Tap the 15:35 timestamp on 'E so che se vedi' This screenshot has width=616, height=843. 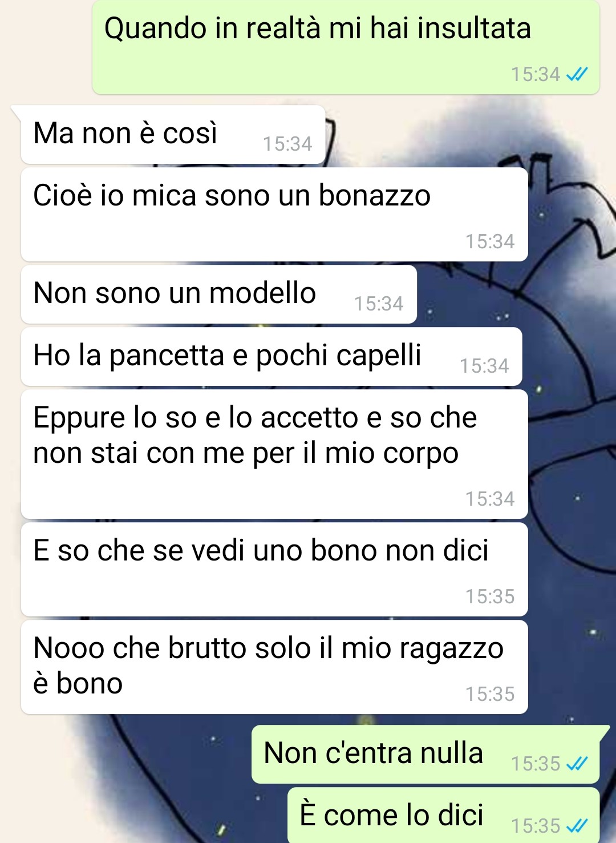point(490,596)
